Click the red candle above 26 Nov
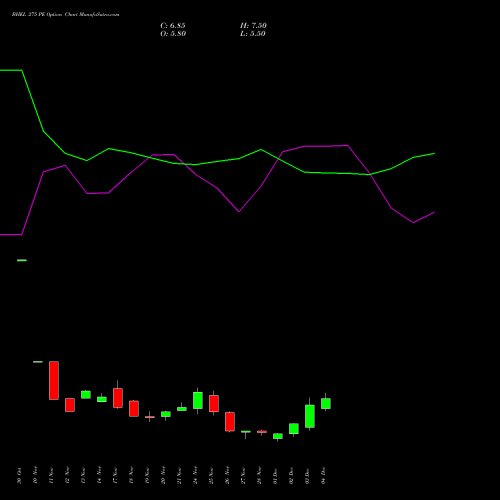 (230, 422)
